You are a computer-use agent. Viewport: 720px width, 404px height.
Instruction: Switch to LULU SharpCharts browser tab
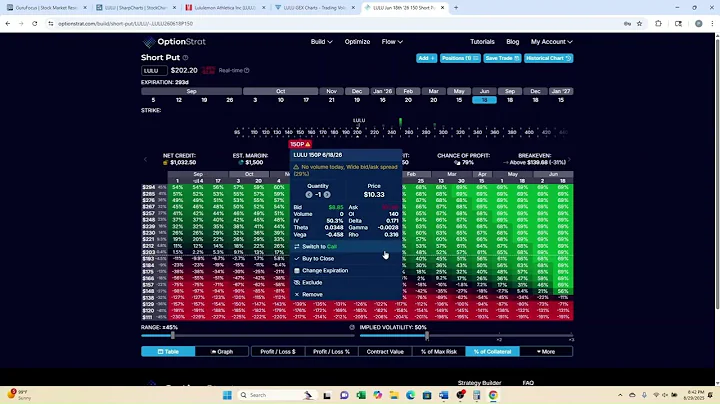(136, 8)
